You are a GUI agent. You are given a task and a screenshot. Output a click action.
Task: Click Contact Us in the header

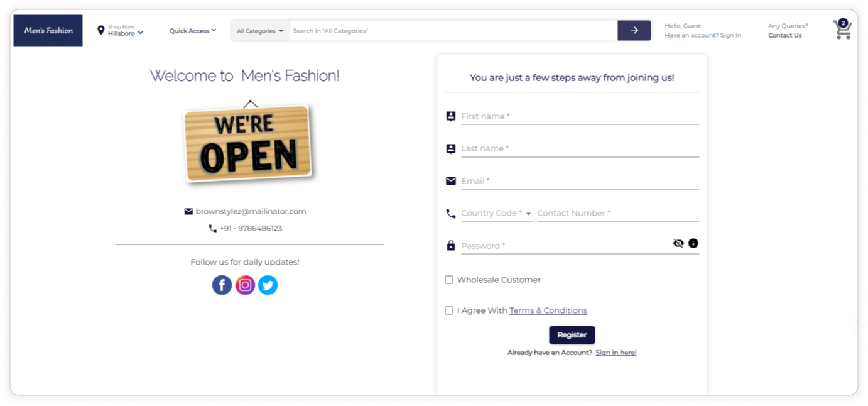[x=784, y=36]
